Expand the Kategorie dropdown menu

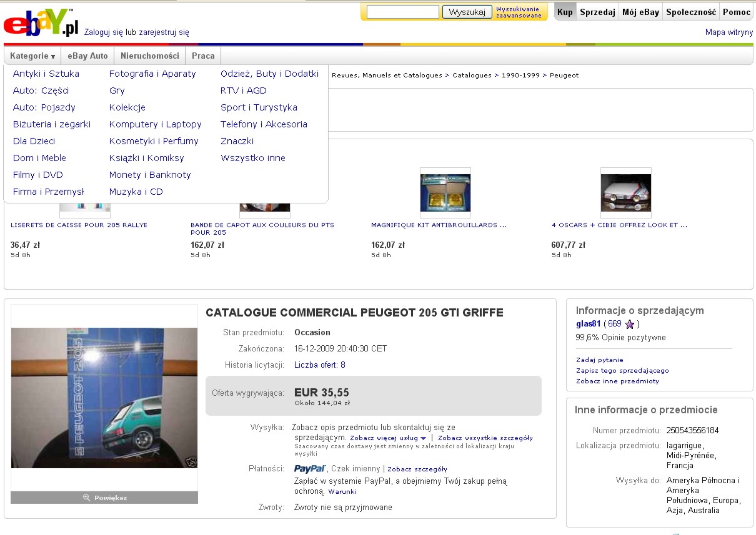[x=32, y=56]
